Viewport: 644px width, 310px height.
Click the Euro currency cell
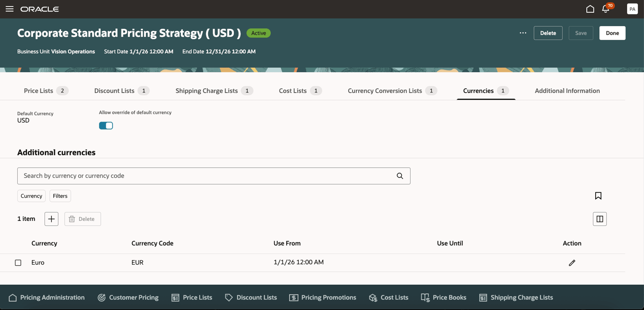point(38,263)
